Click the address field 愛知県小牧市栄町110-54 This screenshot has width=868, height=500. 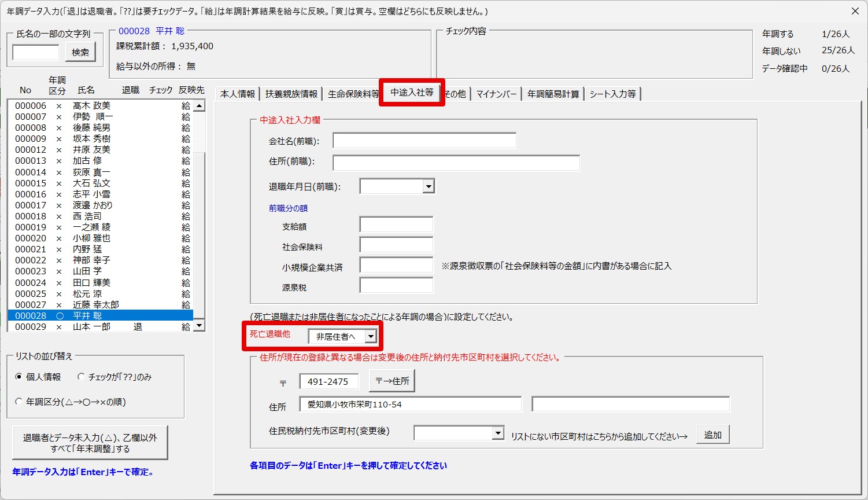411,404
